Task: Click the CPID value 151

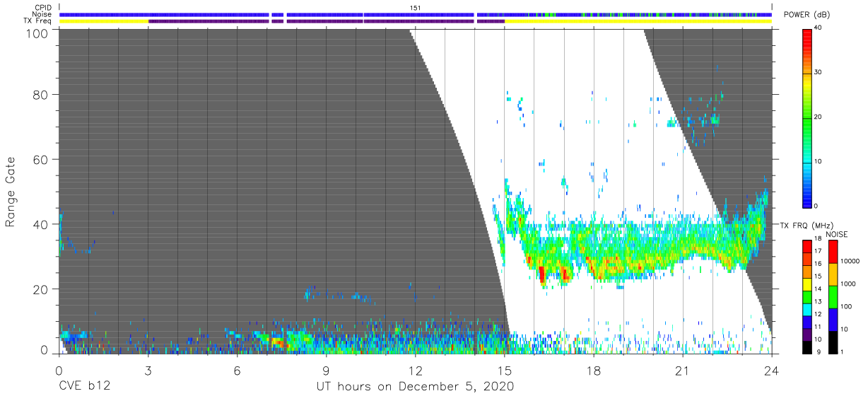Action: coord(416,8)
